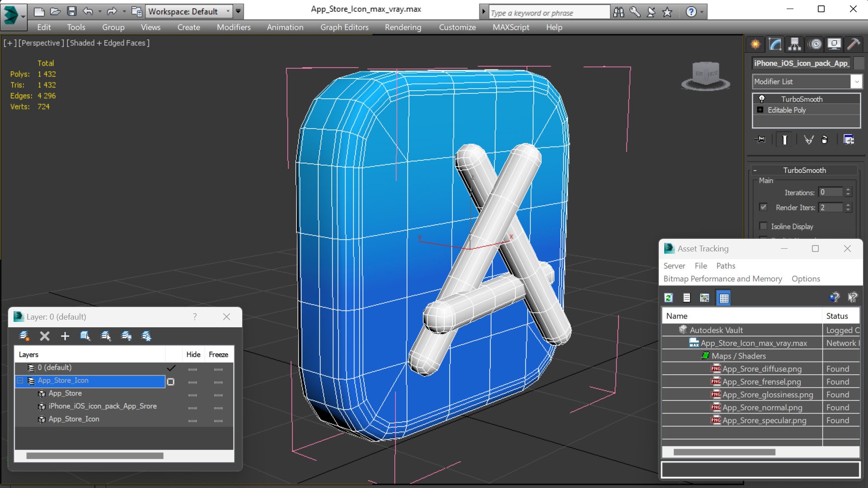The height and width of the screenshot is (488, 868).
Task: Open undo history dropdown arrow
Action: 99,11
